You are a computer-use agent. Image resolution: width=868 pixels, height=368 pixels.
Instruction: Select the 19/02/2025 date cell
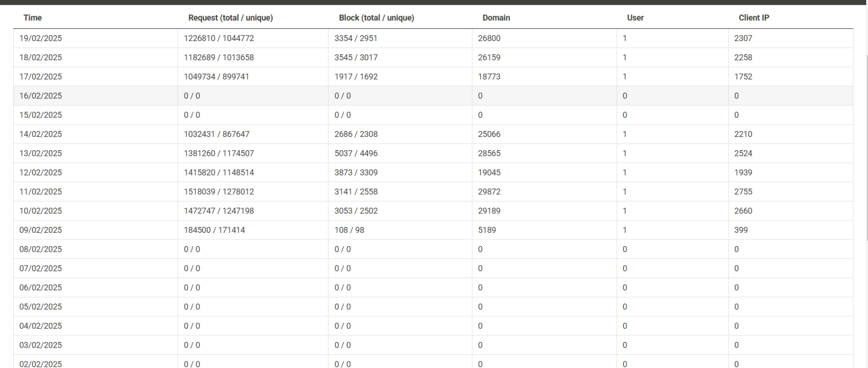[x=41, y=38]
